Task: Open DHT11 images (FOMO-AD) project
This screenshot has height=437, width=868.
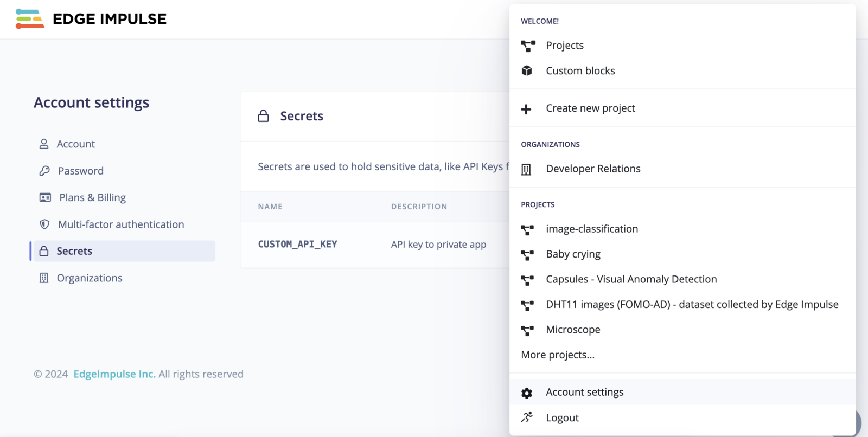Action: [x=692, y=305]
